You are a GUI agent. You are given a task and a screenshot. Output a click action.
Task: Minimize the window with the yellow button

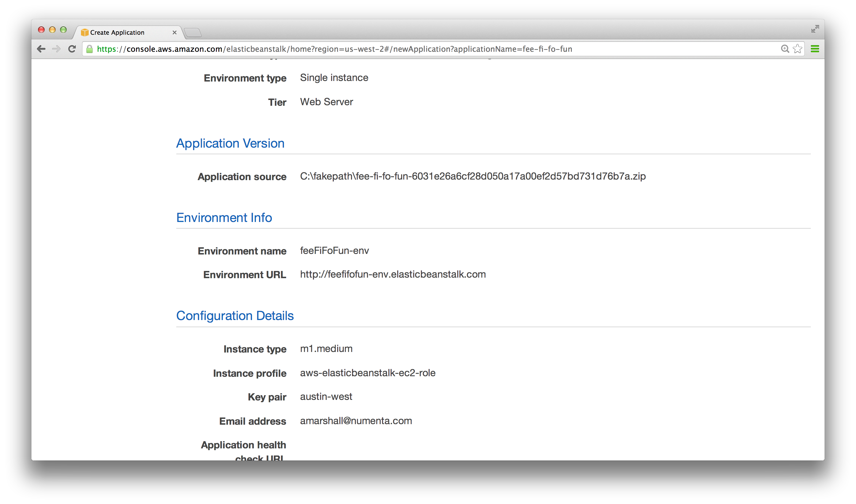(x=52, y=30)
